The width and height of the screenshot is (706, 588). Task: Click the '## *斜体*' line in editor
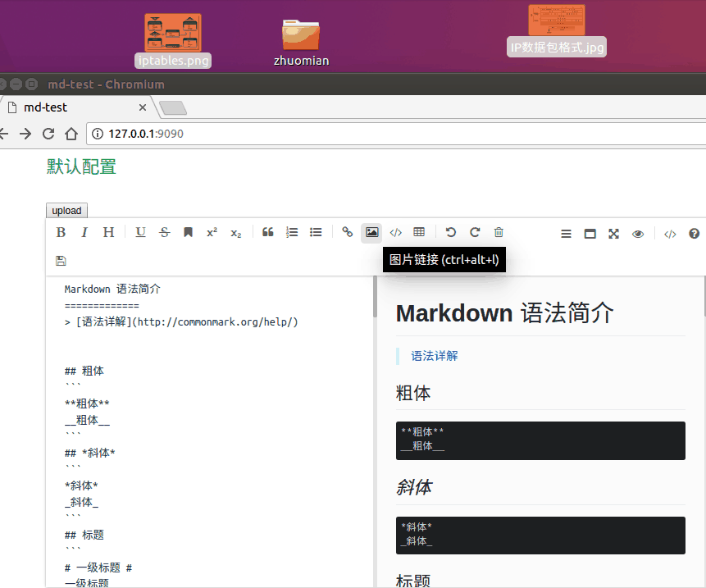point(90,453)
